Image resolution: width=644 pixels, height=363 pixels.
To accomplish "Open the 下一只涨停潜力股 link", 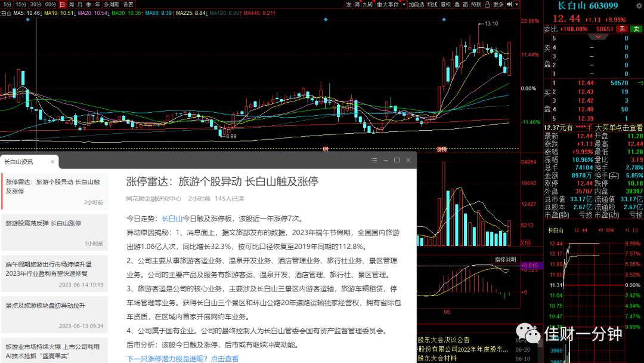I will coord(182,359).
